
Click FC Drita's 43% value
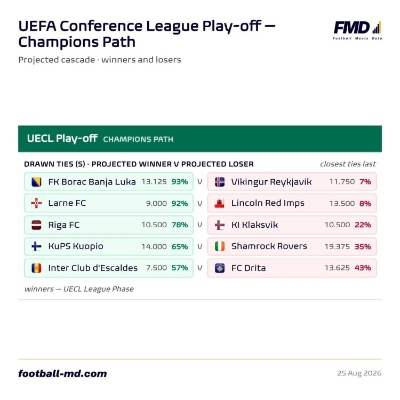click(x=363, y=268)
